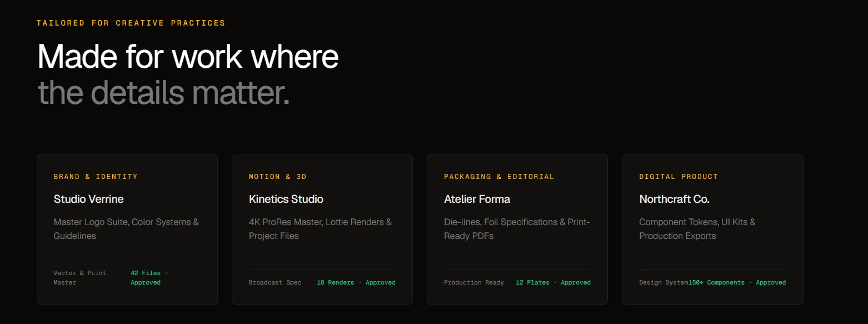This screenshot has height=324, width=868.
Task: Click the Vector & Print Master label
Action: point(80,278)
